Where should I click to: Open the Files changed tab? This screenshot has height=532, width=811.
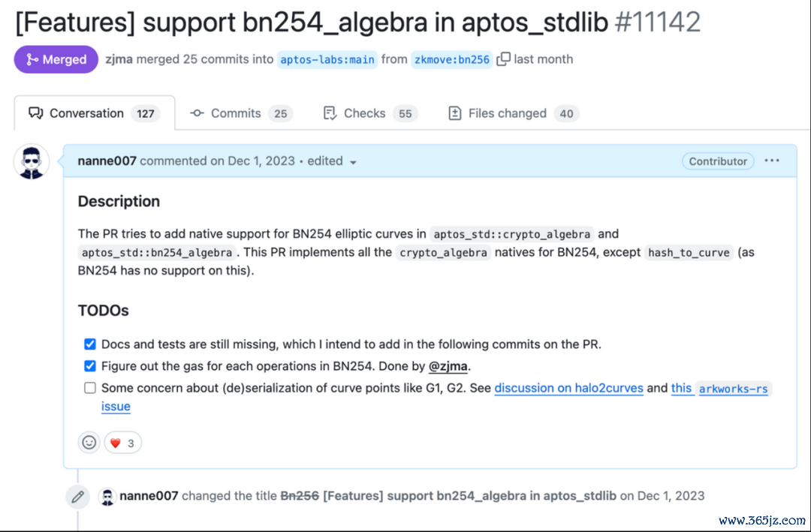pos(513,113)
